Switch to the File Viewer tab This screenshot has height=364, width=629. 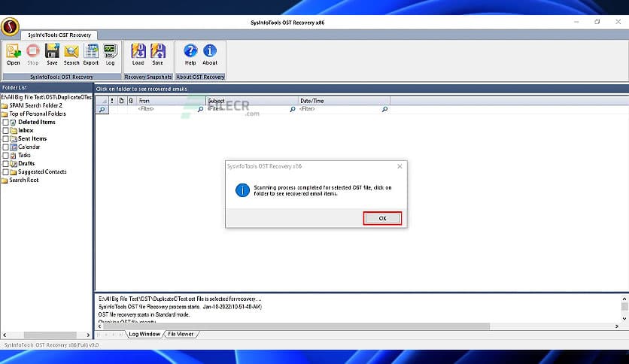(x=181, y=334)
